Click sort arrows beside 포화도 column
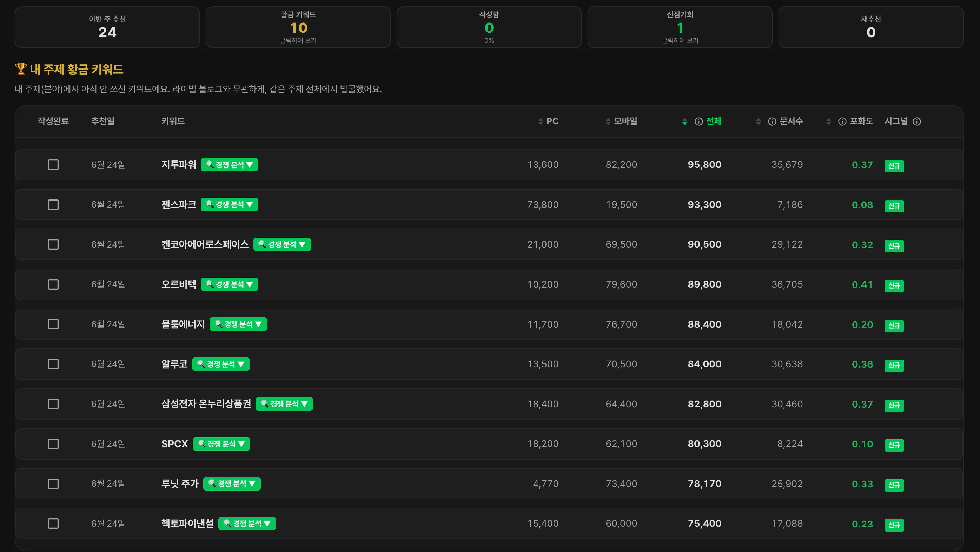 [x=829, y=121]
